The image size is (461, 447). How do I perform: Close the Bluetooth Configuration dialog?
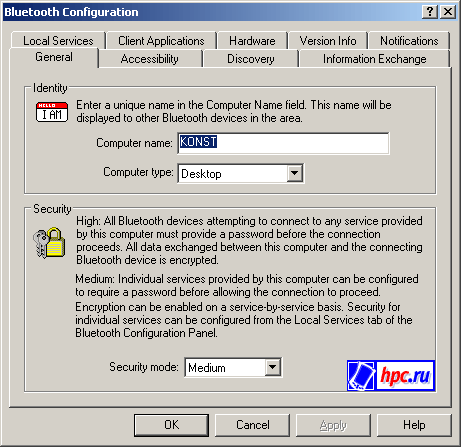pos(448,12)
